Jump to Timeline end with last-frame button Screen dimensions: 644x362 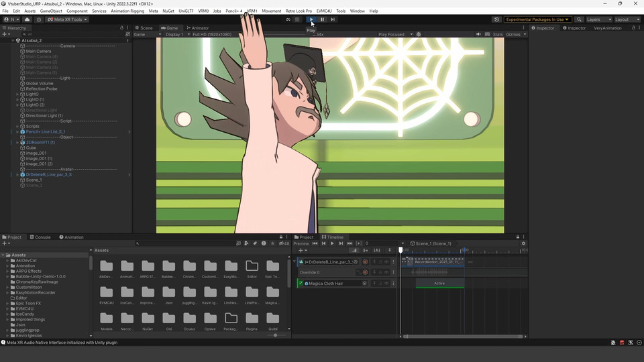pos(350,243)
